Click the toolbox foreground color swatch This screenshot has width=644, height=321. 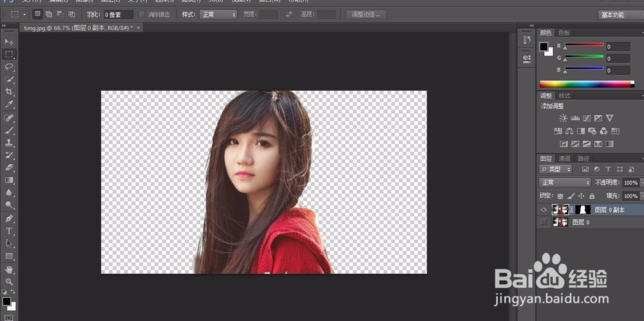pyautogui.click(x=6, y=302)
